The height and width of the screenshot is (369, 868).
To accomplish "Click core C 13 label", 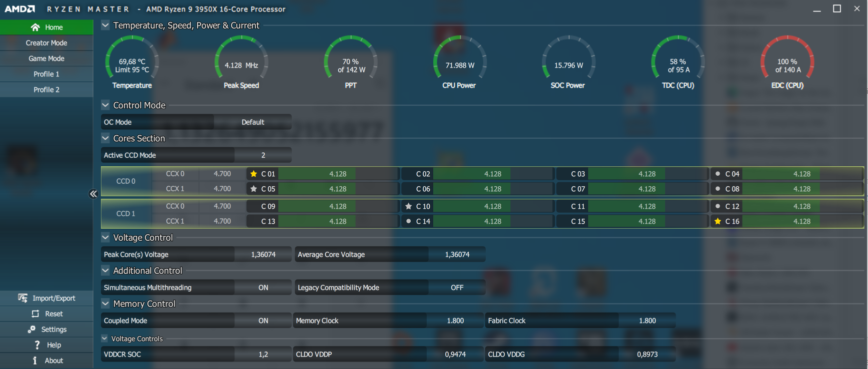I will 268,221.
